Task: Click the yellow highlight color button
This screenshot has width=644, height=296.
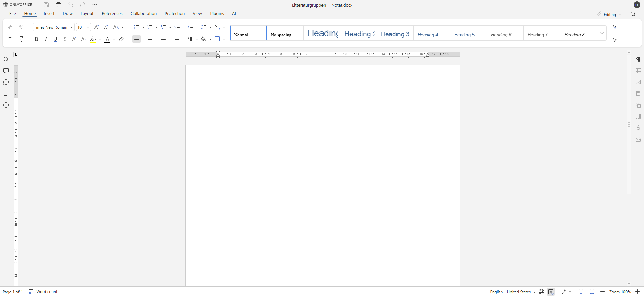Action: click(93, 39)
